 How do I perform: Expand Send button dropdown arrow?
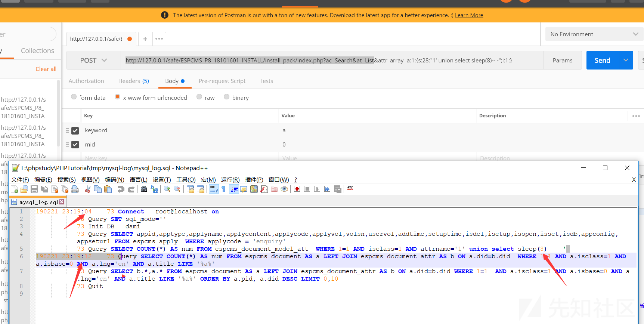coord(626,60)
